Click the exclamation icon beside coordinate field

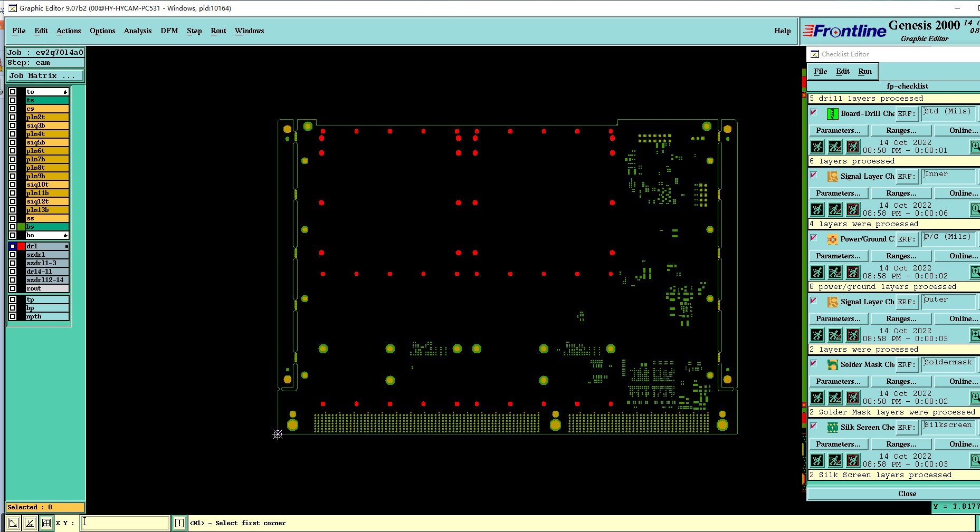[179, 523]
